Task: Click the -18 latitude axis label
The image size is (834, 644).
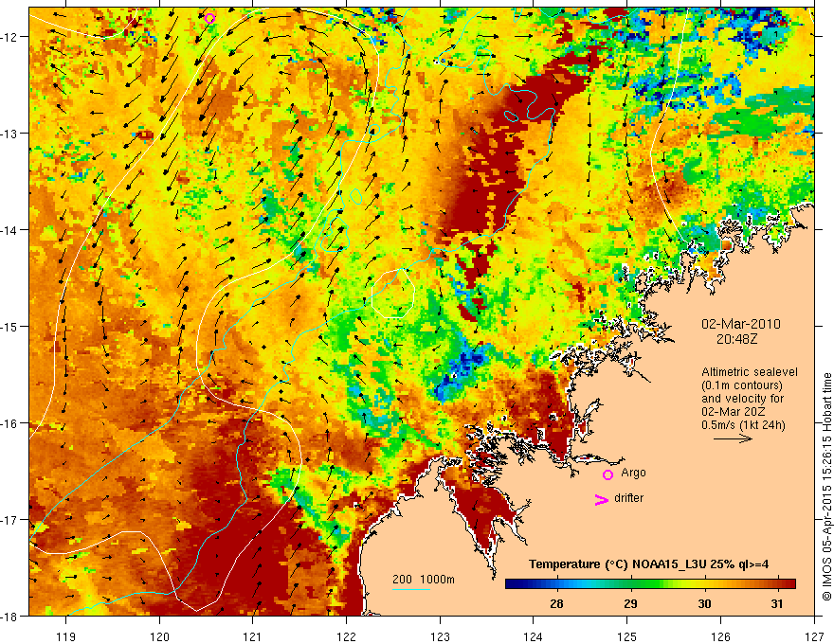Action: coord(10,617)
